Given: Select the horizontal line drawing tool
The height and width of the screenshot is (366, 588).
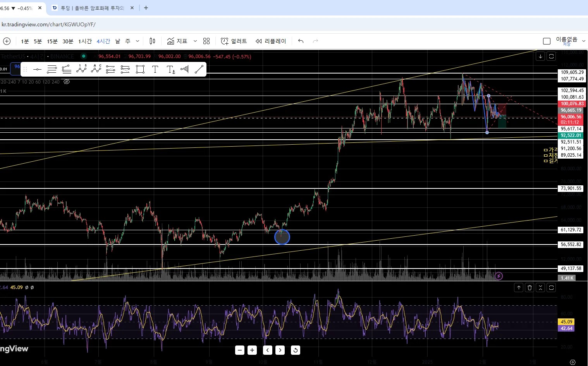Looking at the screenshot, I should coord(37,69).
